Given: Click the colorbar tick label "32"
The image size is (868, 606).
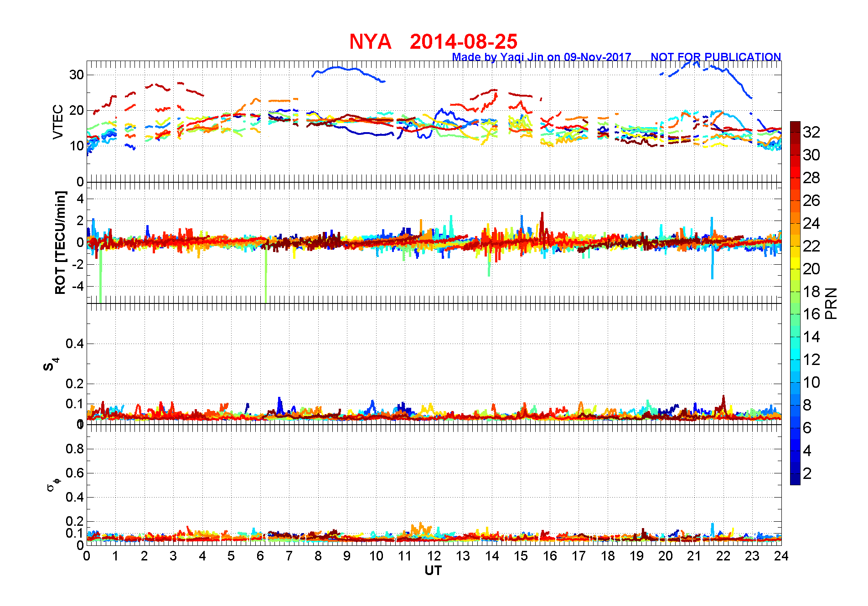Looking at the screenshot, I should [811, 132].
